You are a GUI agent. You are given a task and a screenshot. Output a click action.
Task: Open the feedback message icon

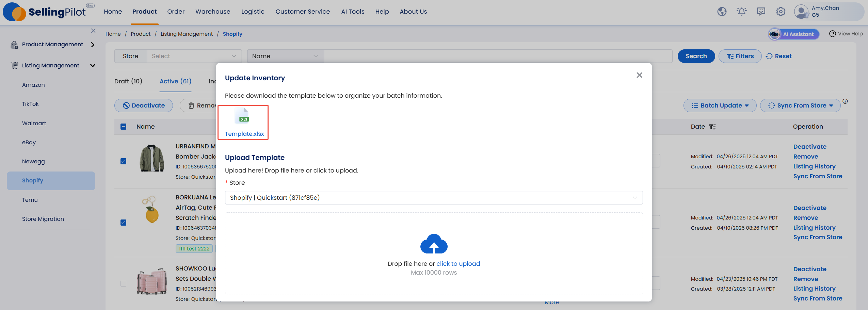761,12
